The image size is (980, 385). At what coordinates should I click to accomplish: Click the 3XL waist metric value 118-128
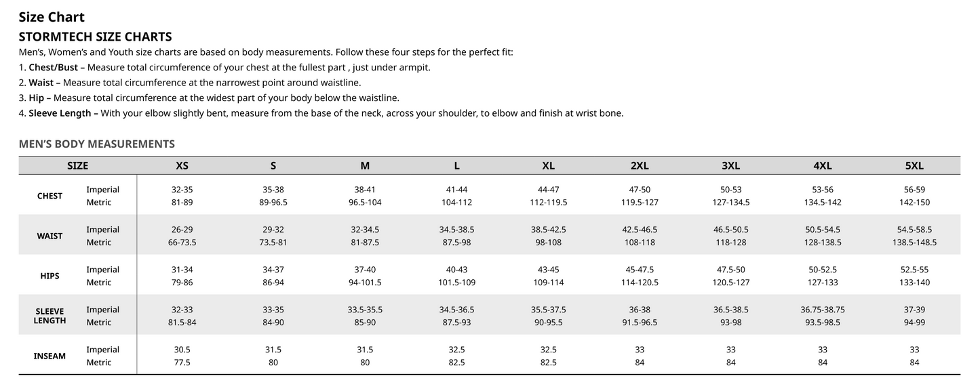(731, 242)
